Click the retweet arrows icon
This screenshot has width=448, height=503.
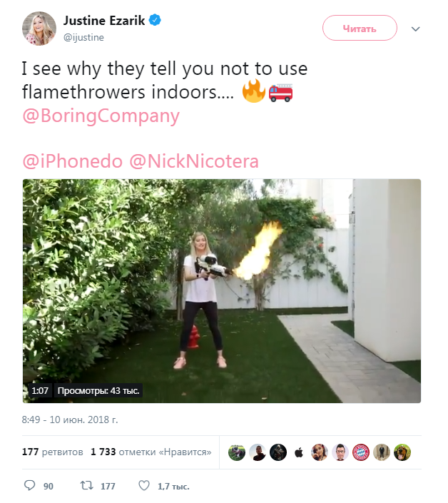click(87, 485)
